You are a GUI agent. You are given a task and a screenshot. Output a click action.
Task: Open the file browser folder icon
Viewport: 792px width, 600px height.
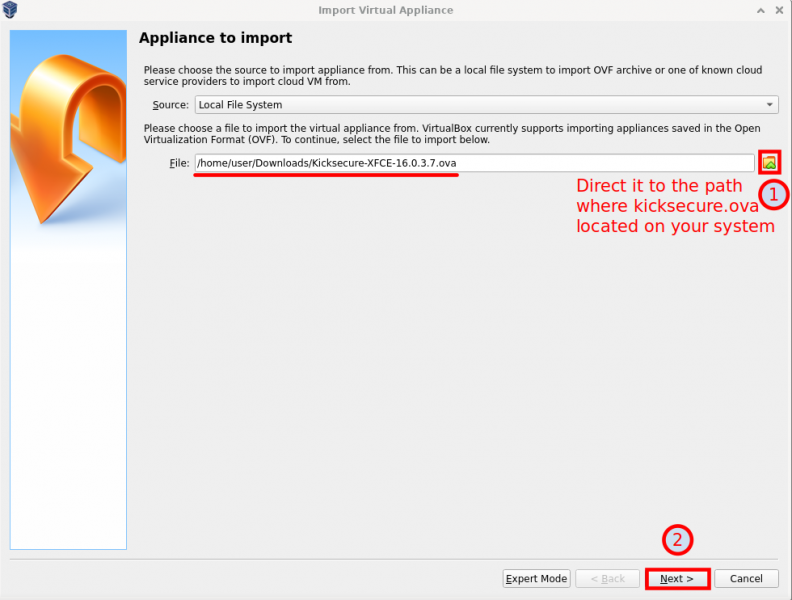[769, 163]
